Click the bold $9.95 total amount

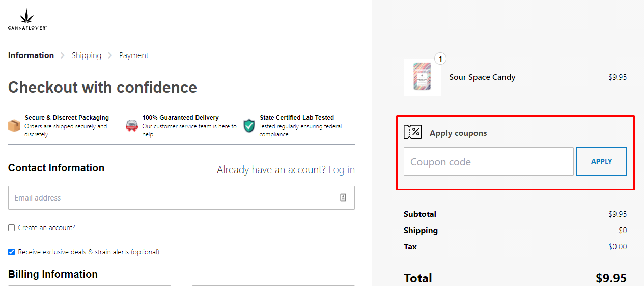611,278
